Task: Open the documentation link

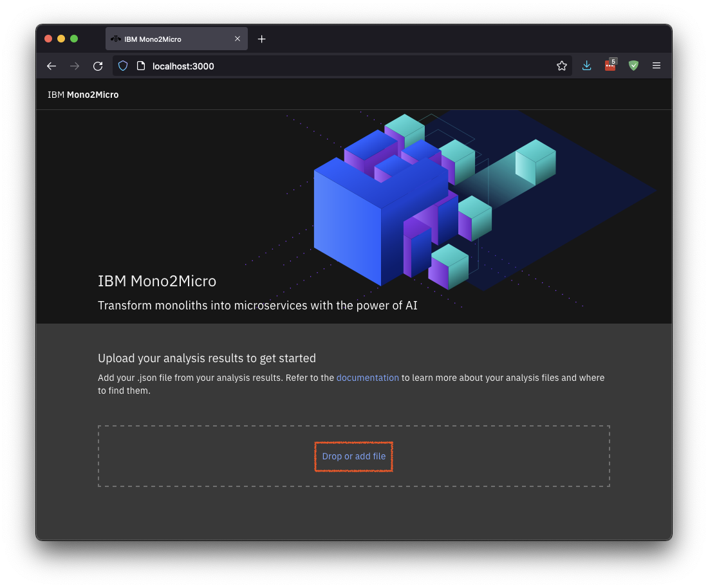Action: [x=368, y=378]
